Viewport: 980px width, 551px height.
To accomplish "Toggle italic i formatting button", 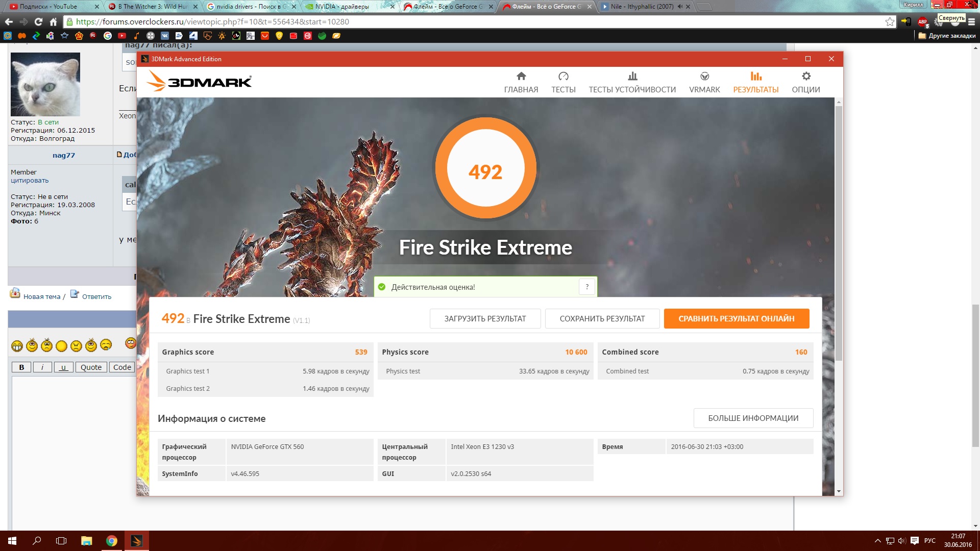I will [42, 367].
